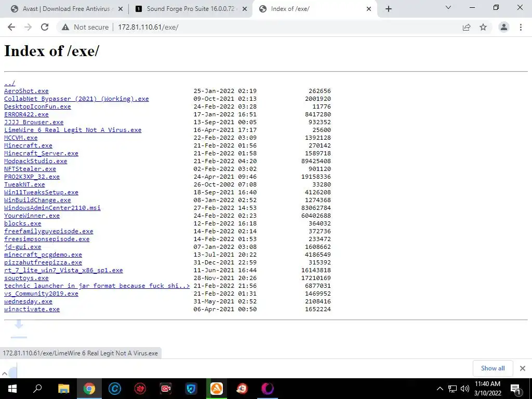Open winactivate.exe link

[x=32, y=310]
